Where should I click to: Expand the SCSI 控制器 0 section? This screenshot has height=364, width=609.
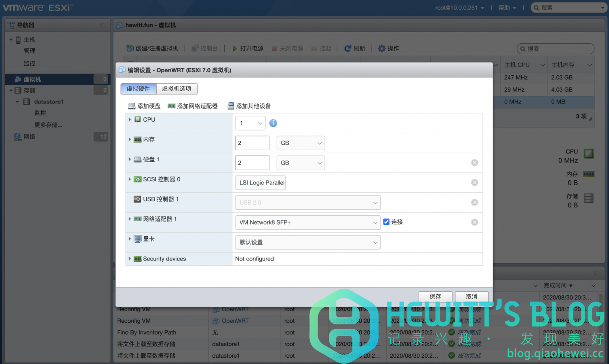click(x=130, y=179)
